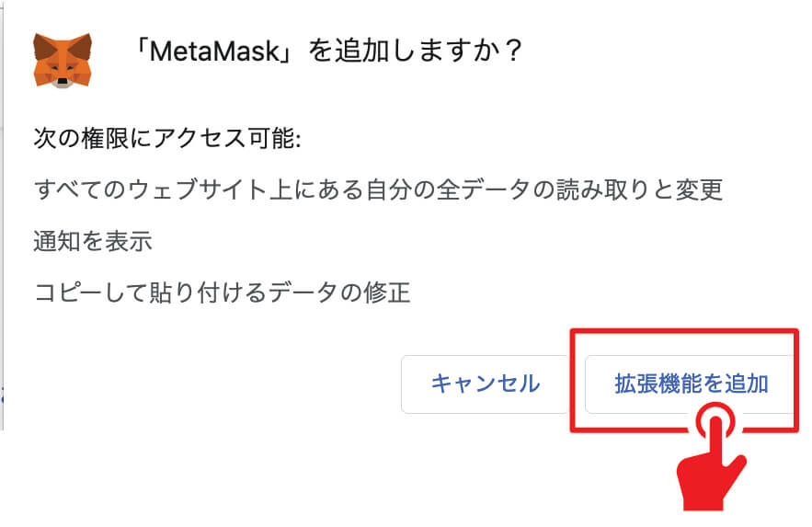The width and height of the screenshot is (812, 527).
Task: Select the 通知を表示 permission line
Action: (93, 242)
